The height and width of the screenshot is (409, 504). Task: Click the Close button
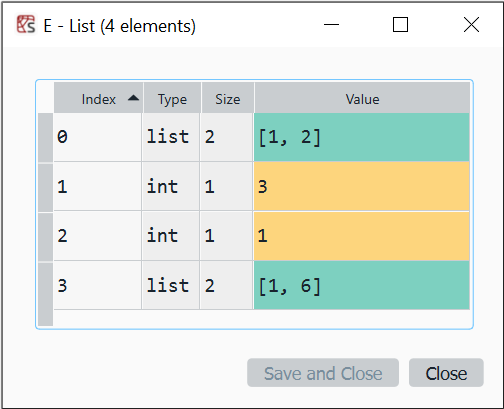click(x=446, y=373)
